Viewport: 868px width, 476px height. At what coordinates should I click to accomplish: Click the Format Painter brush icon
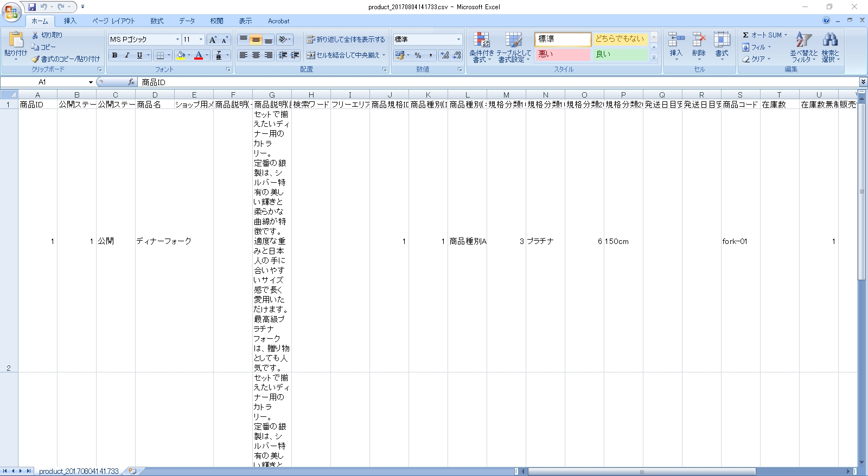pos(36,59)
